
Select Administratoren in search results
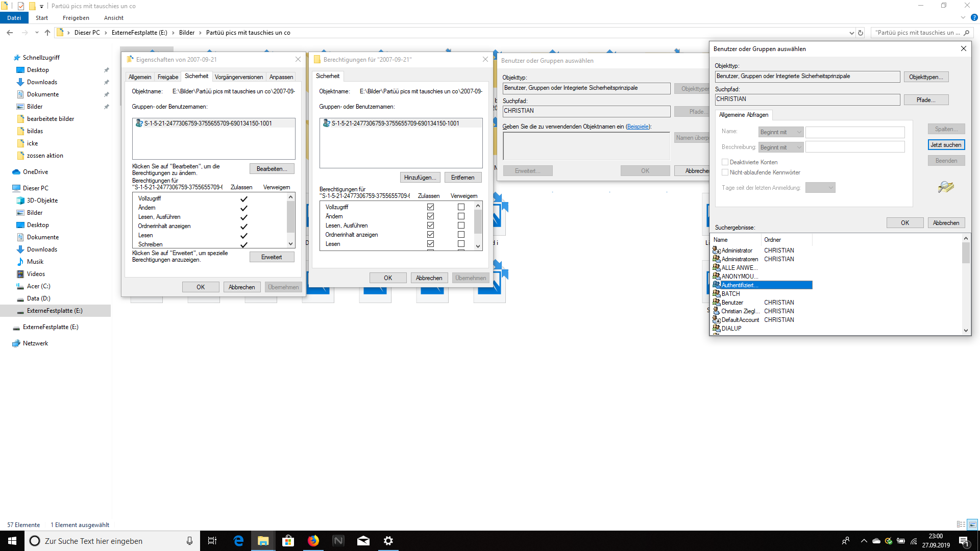tap(739, 259)
